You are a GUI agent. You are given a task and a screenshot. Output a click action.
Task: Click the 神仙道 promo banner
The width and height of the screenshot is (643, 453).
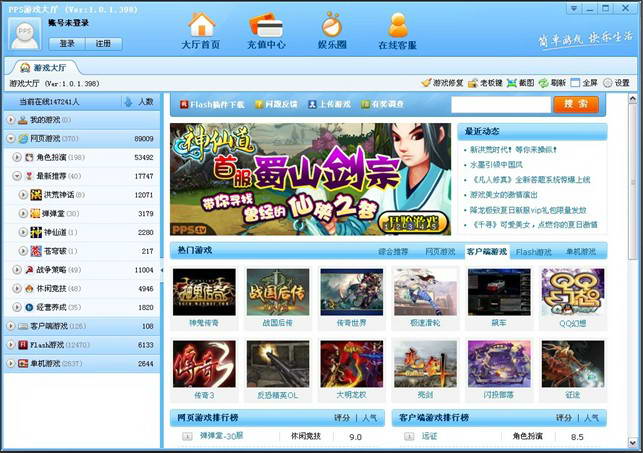[310, 179]
